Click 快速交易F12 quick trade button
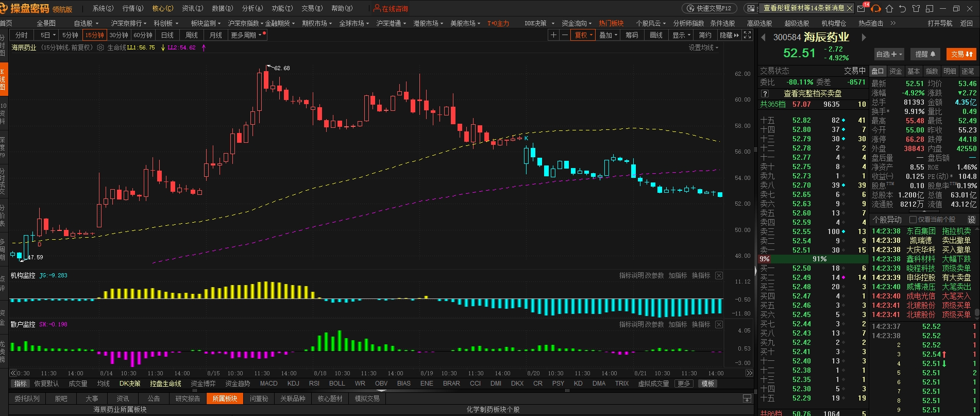Viewport: 980px width, 416px height. 709,8
